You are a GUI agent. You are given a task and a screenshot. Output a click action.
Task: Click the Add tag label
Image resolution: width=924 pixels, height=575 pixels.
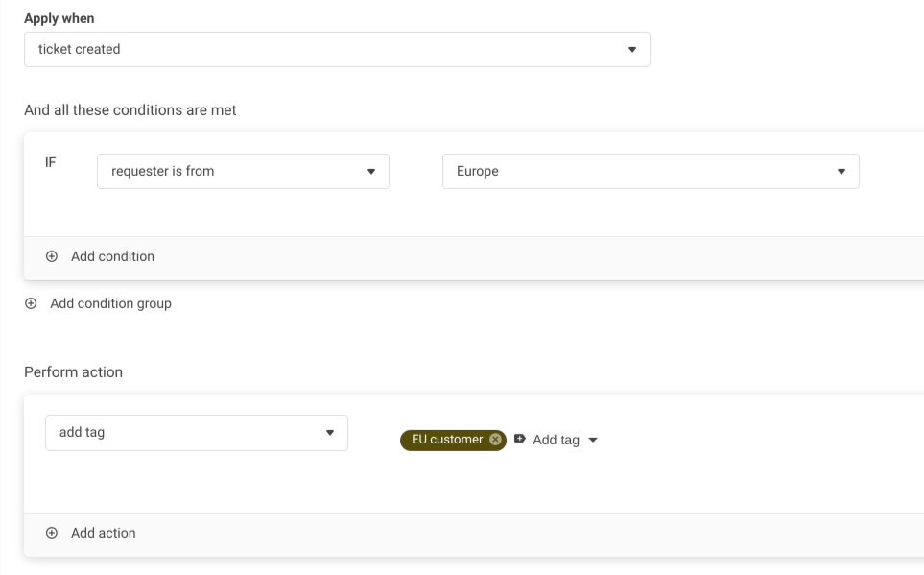coord(556,440)
